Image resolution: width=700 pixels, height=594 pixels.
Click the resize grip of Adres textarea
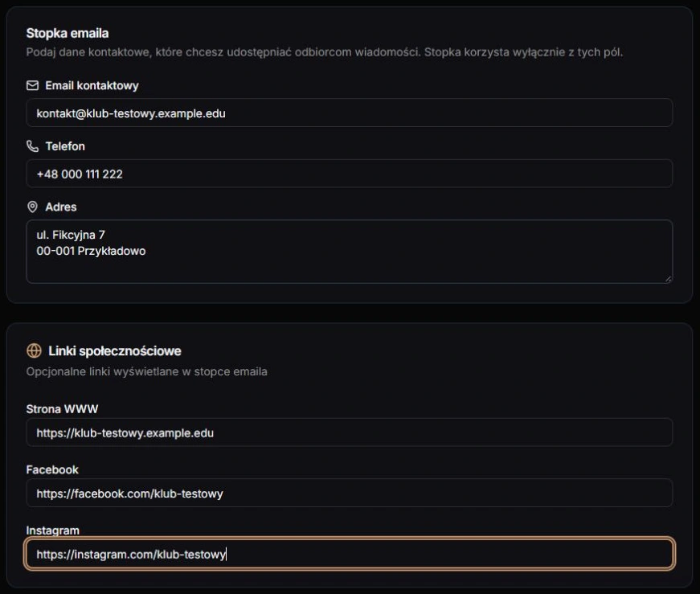[x=668, y=279]
